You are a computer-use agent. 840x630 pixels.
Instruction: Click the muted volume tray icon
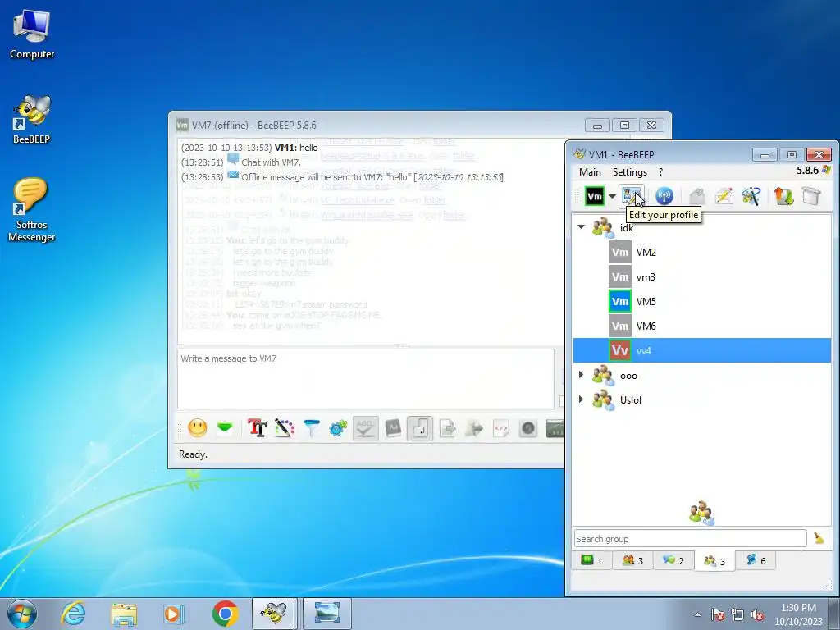pyautogui.click(x=757, y=614)
